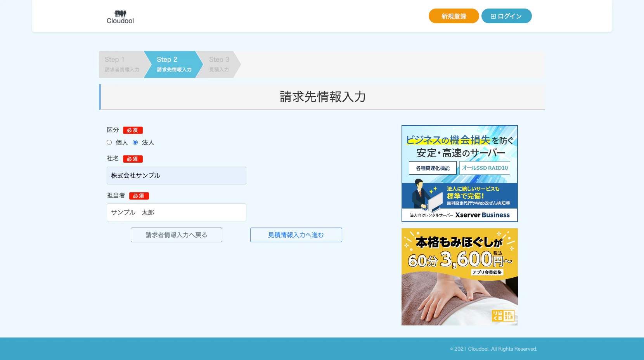Open the Xserver Business ad banner
Image resolution: width=644 pixels, height=360 pixels.
[x=460, y=174]
